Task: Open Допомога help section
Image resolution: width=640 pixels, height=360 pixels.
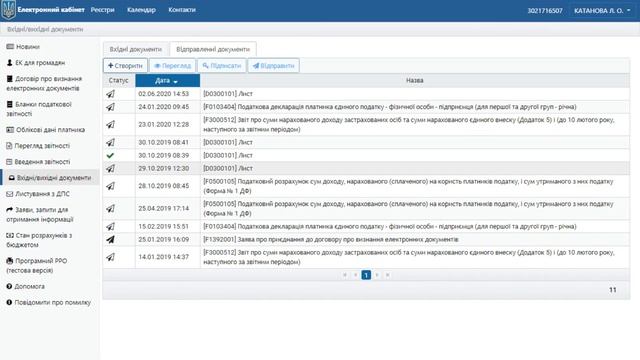Action: point(25,286)
